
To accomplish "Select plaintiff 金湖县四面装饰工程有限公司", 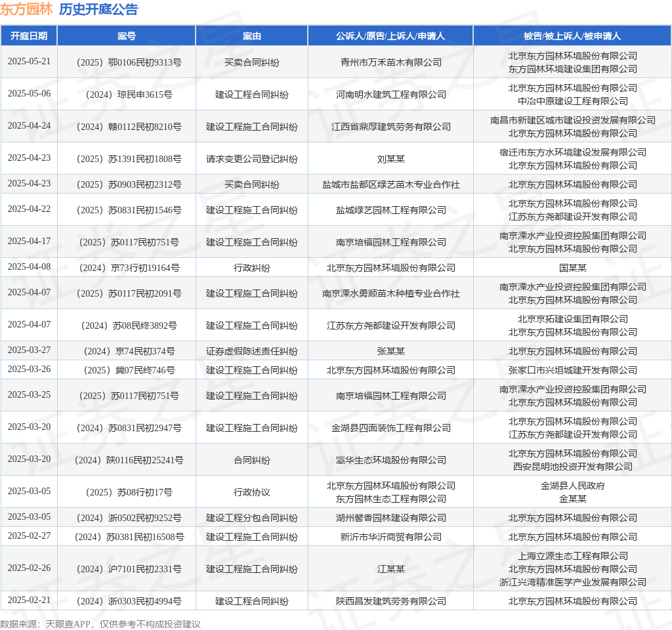I will point(391,428).
